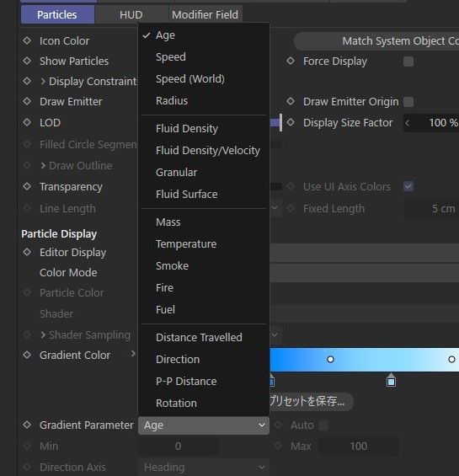Click keyframe diamond next to Editor Display
Screen dimensions: 459x476
pos(27,252)
